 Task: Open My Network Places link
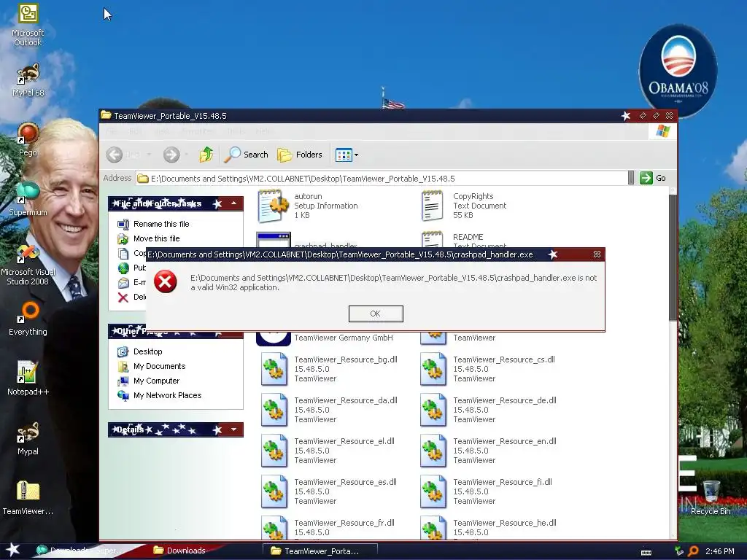click(x=167, y=395)
